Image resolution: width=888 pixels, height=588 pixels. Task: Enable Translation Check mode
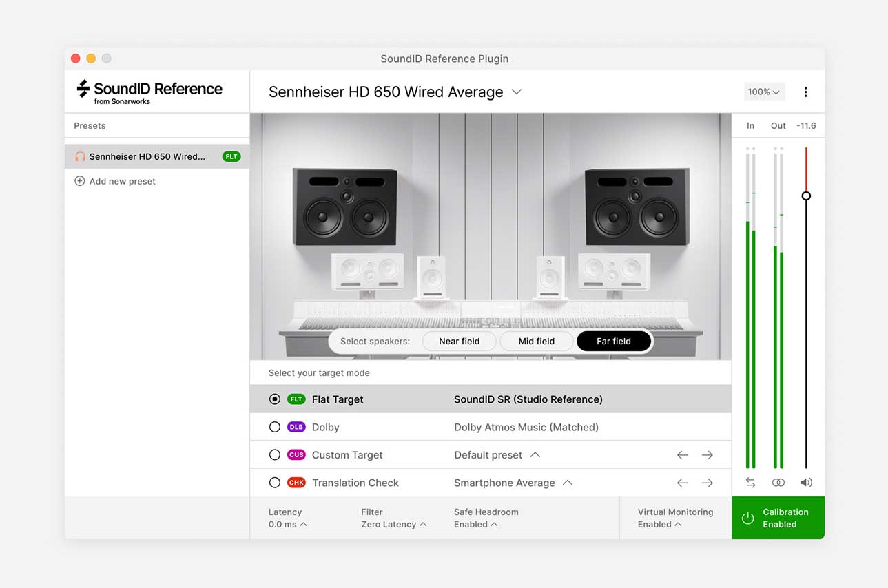point(275,483)
